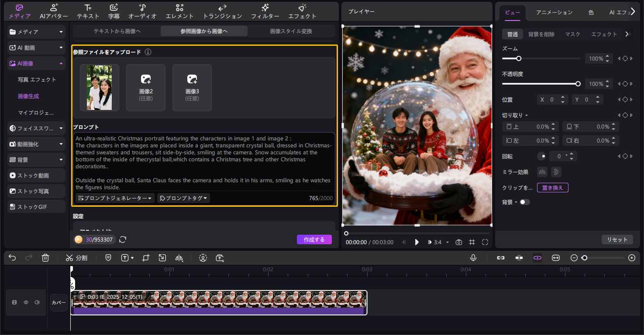644x335 pixels.
Task: Toggle the 背景 background switch
Action: tap(524, 202)
